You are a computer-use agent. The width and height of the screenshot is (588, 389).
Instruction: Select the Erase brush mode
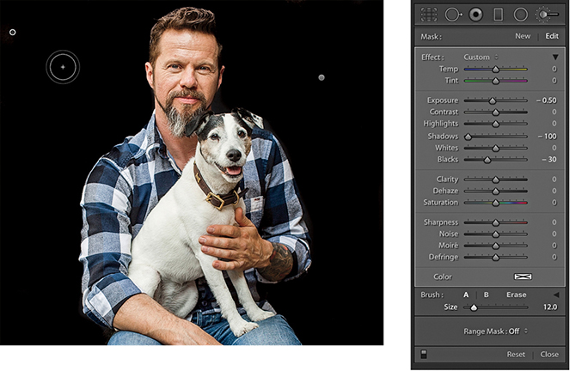pyautogui.click(x=516, y=295)
